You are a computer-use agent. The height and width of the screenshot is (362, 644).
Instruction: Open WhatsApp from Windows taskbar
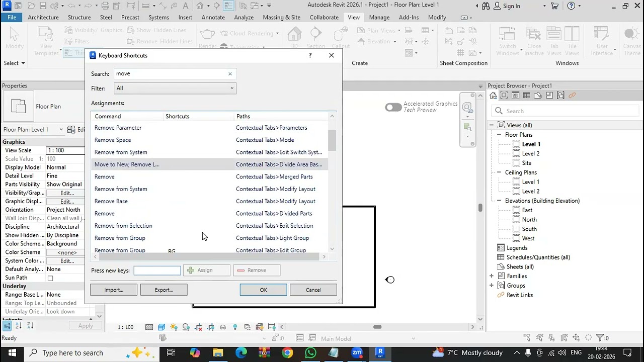point(310,353)
